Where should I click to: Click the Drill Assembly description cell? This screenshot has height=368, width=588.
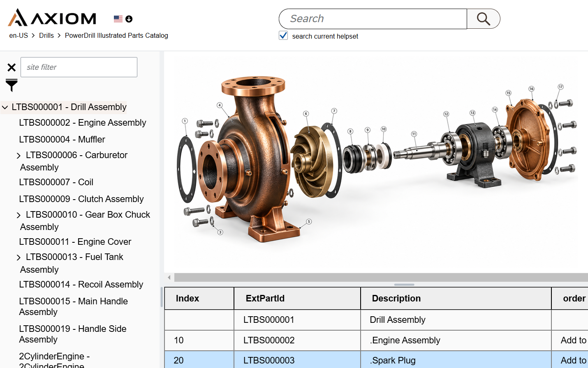tap(456, 320)
